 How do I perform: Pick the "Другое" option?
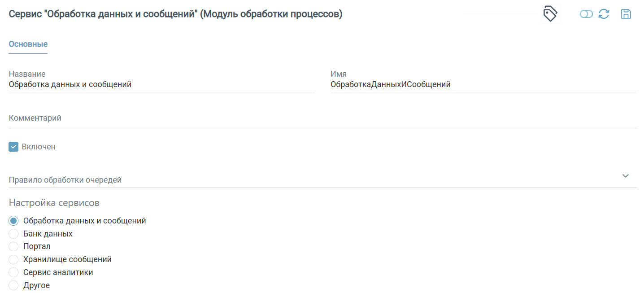pyautogui.click(x=13, y=285)
